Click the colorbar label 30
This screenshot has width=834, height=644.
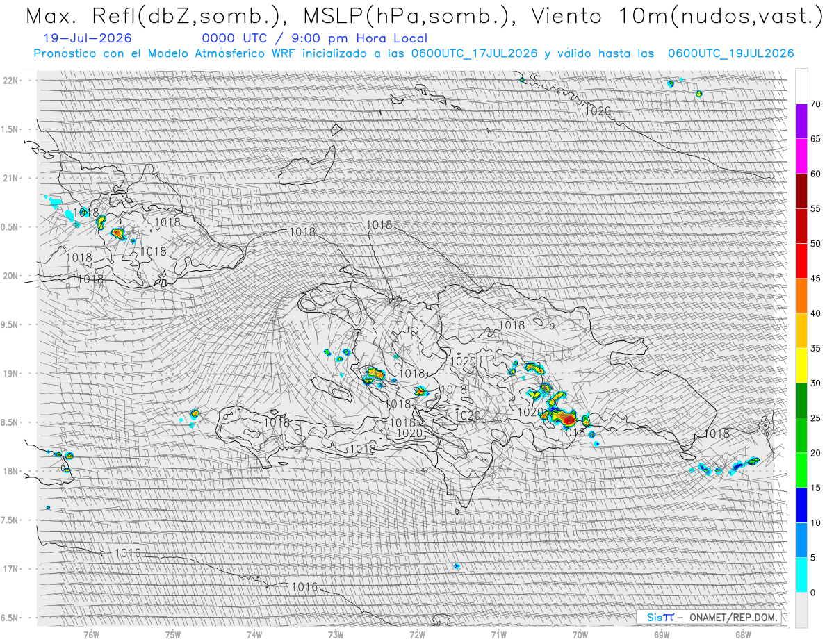tap(816, 383)
